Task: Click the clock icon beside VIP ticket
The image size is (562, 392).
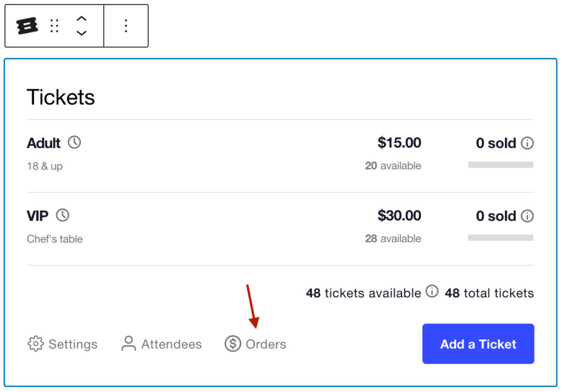Action: coord(62,215)
